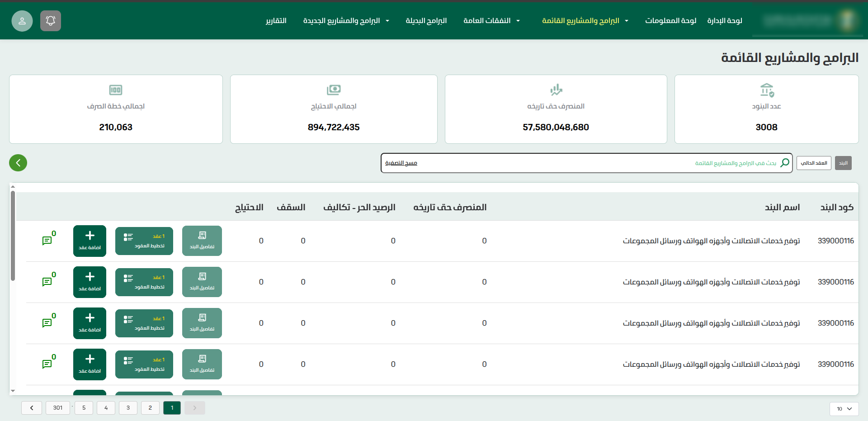Expand البرامج والمشاريع الجديدة dropdown
The image size is (868, 421).
(x=346, y=21)
